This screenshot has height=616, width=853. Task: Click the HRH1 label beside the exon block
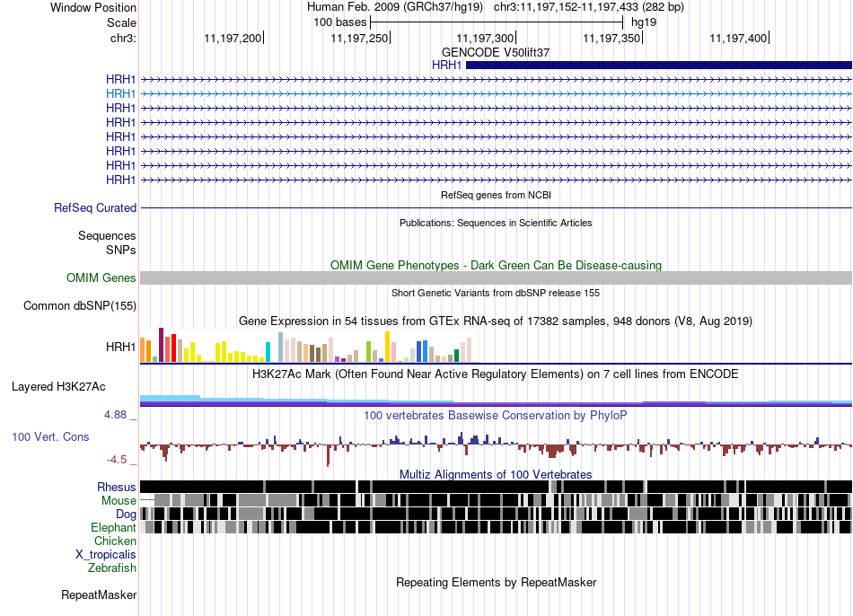click(446, 66)
